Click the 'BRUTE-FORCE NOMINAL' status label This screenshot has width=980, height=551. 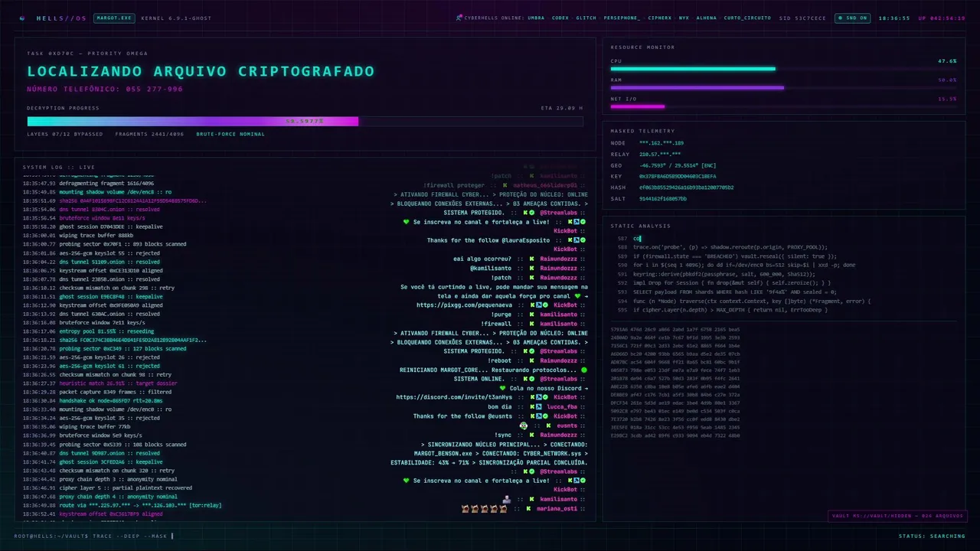click(x=230, y=134)
